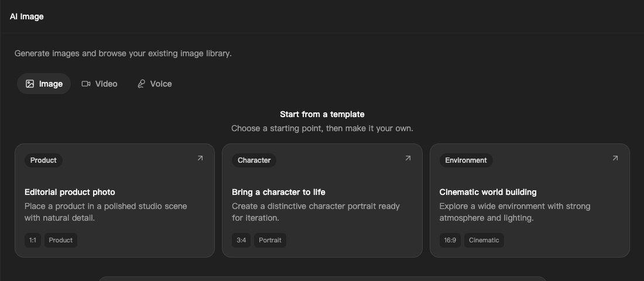644x281 pixels.
Task: Select the Character category badge
Action: pyautogui.click(x=254, y=160)
